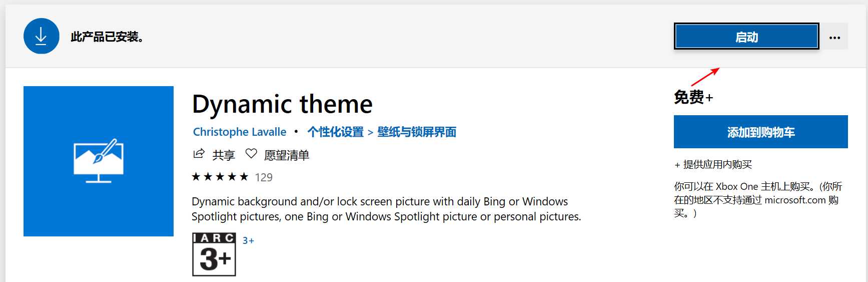Viewport: 868px width, 282px height.
Task: Open Christophe Lavalle publisher link
Action: pos(240,132)
